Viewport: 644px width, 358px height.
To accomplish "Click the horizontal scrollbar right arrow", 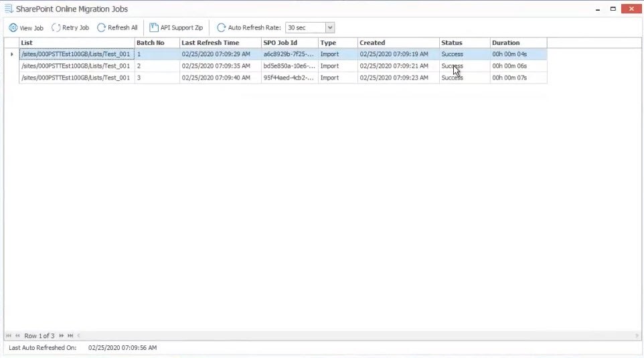I will (637, 335).
